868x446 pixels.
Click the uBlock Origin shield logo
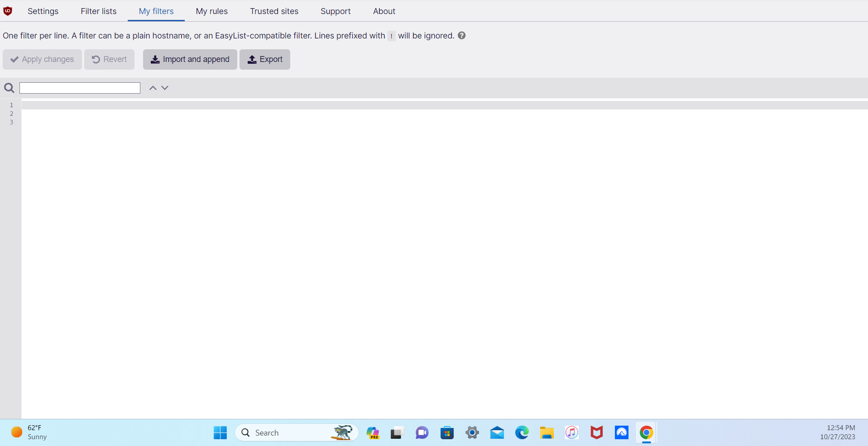tap(8, 11)
